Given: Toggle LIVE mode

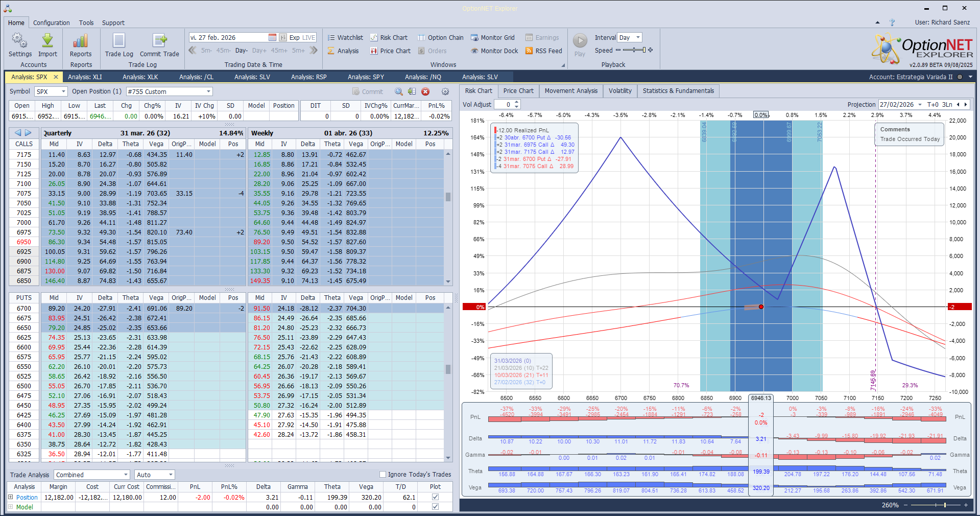Looking at the screenshot, I should [x=309, y=37].
